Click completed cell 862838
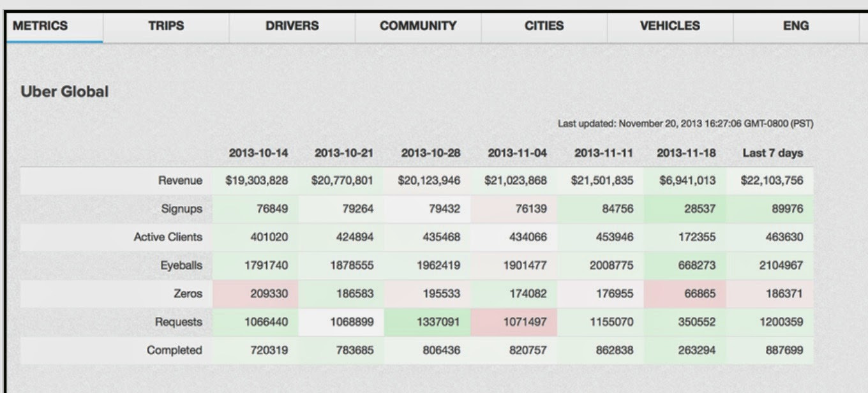The height and width of the screenshot is (393, 868). click(x=601, y=350)
